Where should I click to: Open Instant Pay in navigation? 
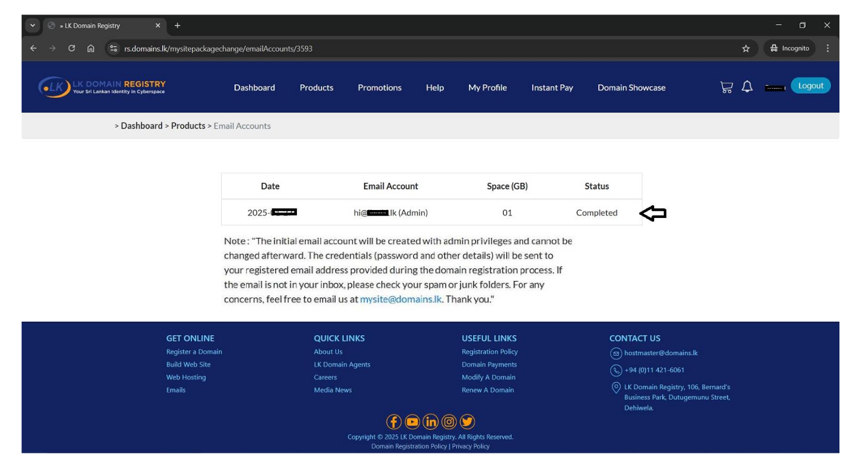(552, 87)
